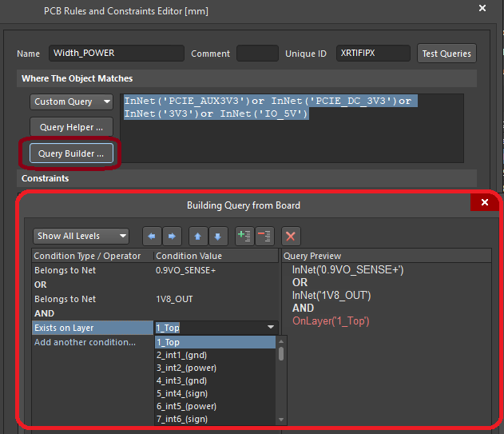The width and height of the screenshot is (504, 434).
Task: Open the Custom Query dropdown
Action: click(x=71, y=102)
